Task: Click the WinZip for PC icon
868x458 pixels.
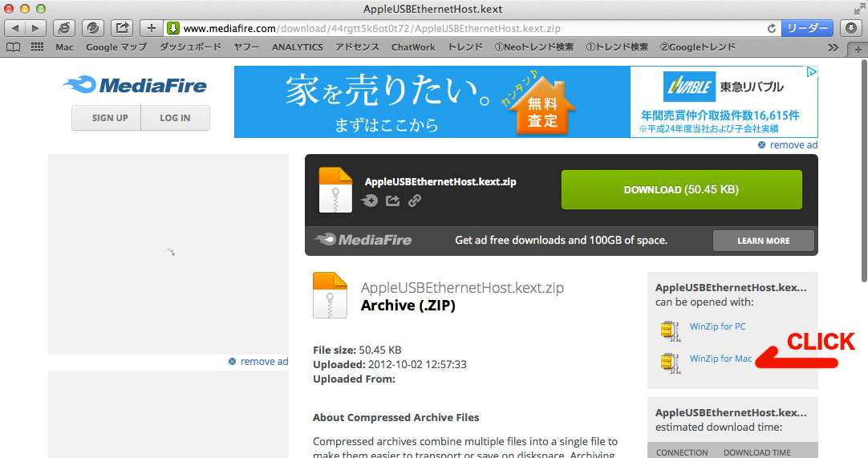Action: click(671, 330)
